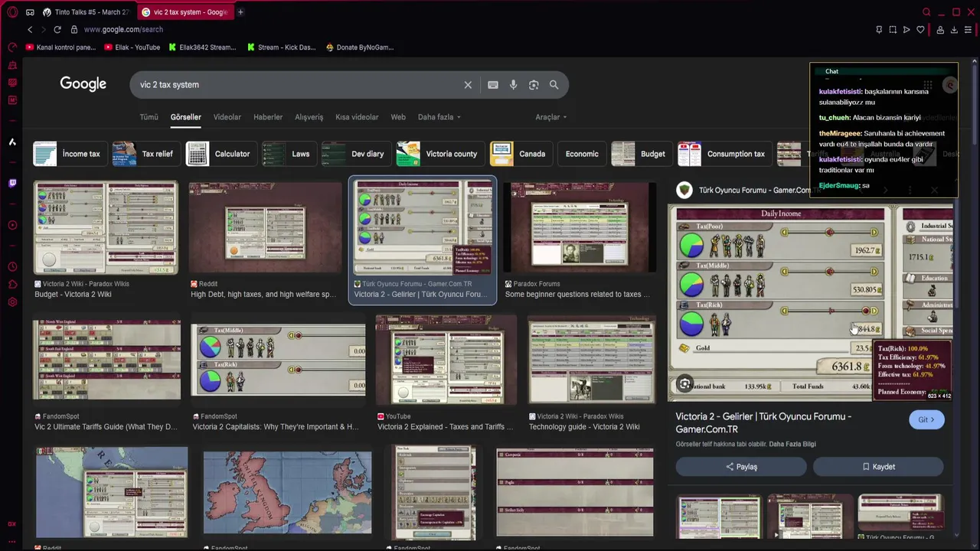The height and width of the screenshot is (551, 980).
Task: Open the history clock icon in sidebar
Action: click(x=12, y=267)
